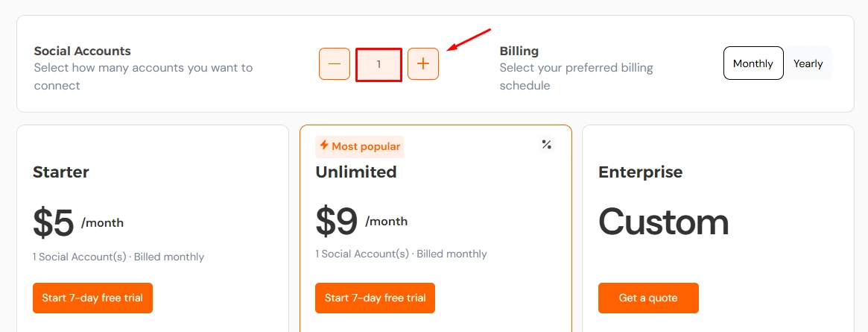Select the Enterprise plan heading

click(x=641, y=172)
